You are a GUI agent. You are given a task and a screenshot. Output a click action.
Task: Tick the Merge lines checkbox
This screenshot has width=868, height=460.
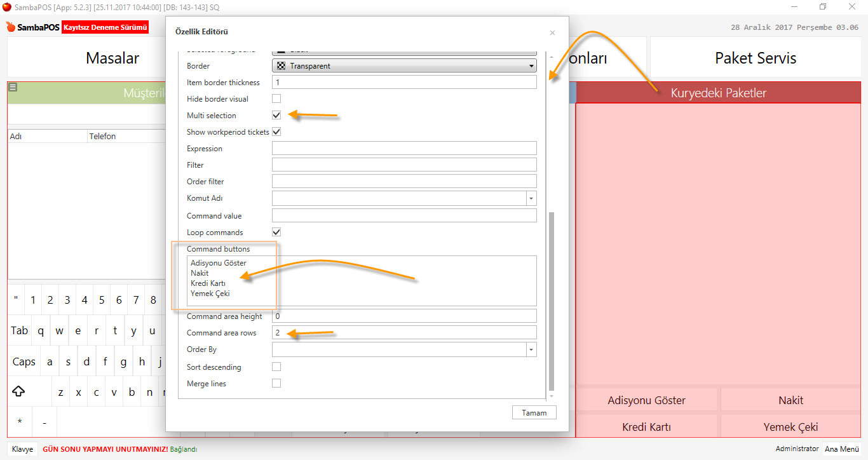click(276, 384)
